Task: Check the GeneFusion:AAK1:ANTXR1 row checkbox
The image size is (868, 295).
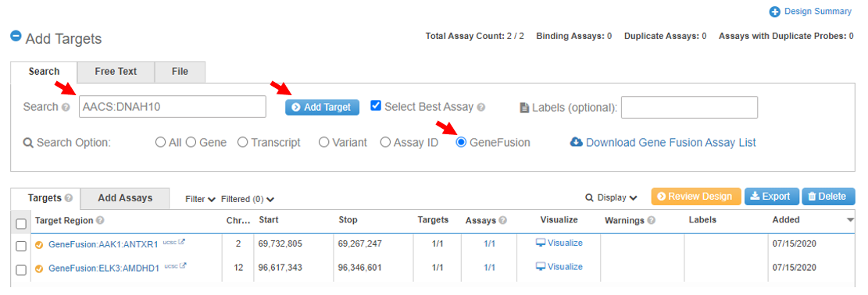Action: click(x=21, y=246)
